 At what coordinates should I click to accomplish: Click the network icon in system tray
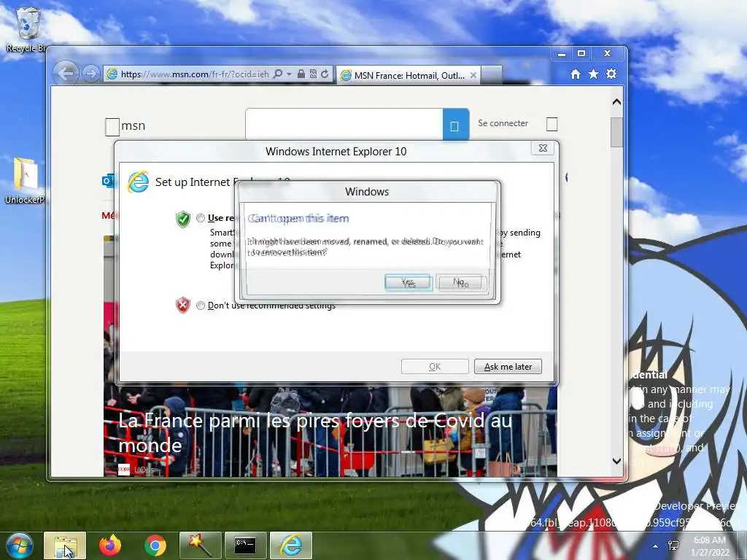[673, 545]
